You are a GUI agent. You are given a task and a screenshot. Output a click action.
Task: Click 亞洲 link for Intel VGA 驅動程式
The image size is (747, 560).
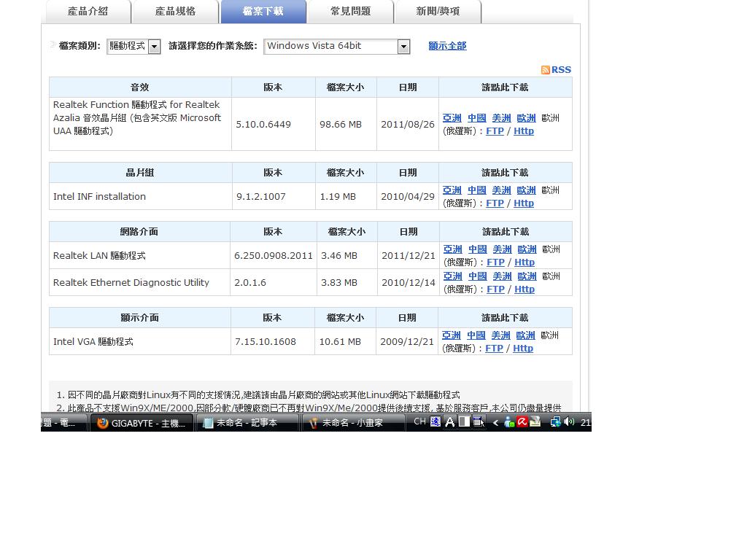tap(452, 335)
